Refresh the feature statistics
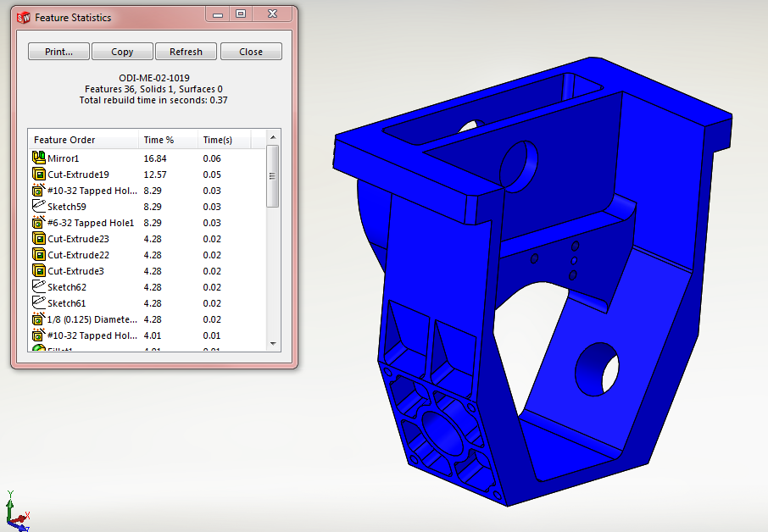The width and height of the screenshot is (768, 532). click(186, 52)
